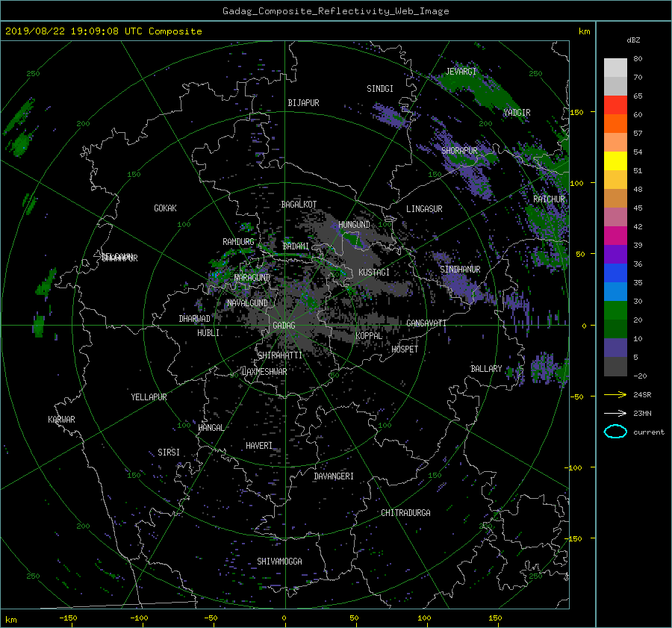Screen dimensions: 672x628
Task: Click the image title 'Gadag_Composite_Reflectivity_Web_Image'
Action: point(335,11)
